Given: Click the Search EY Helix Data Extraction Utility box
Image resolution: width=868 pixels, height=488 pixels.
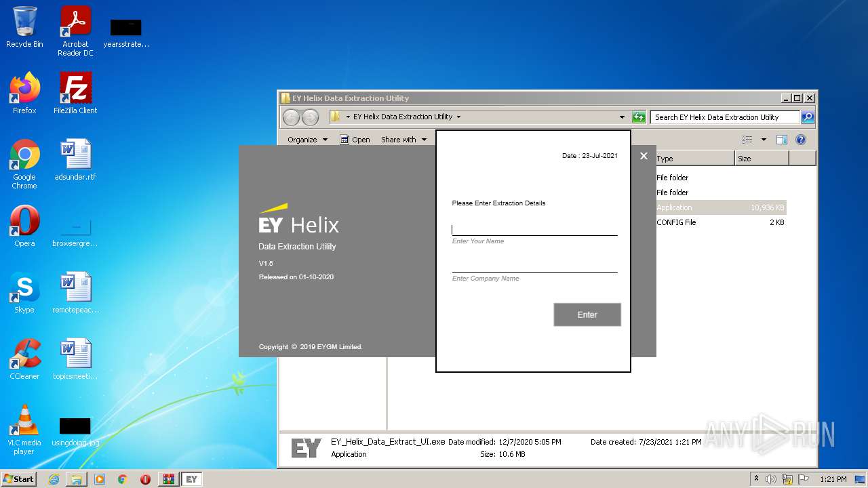Looking at the screenshot, I should (724, 117).
